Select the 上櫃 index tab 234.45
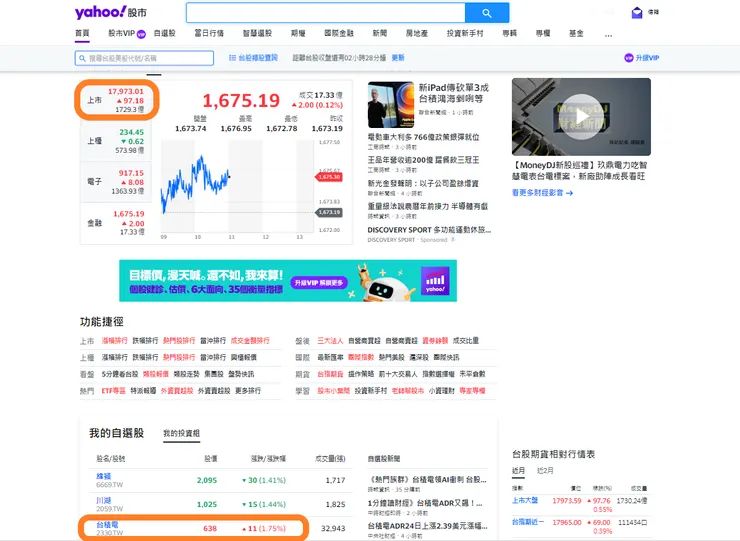740x541 pixels. click(x=117, y=141)
